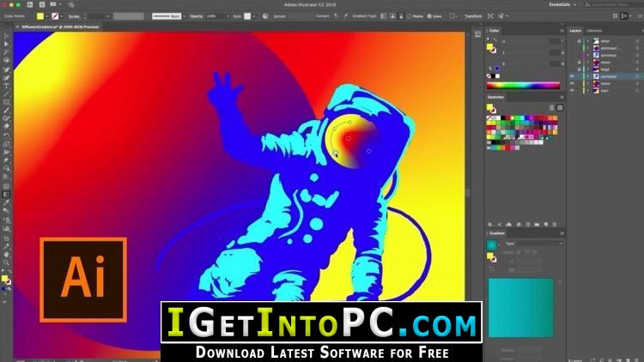Select the Pen tool

coord(6,69)
